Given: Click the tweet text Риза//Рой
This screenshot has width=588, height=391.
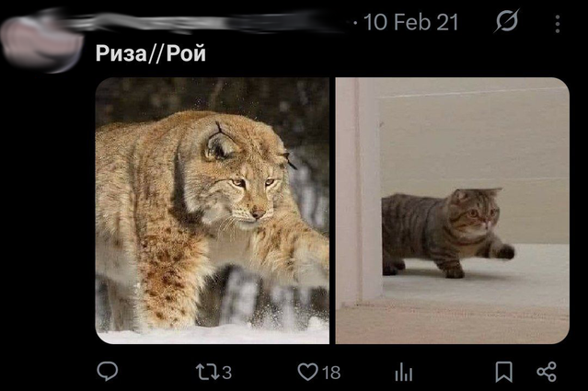Looking at the screenshot, I should pos(151,53).
